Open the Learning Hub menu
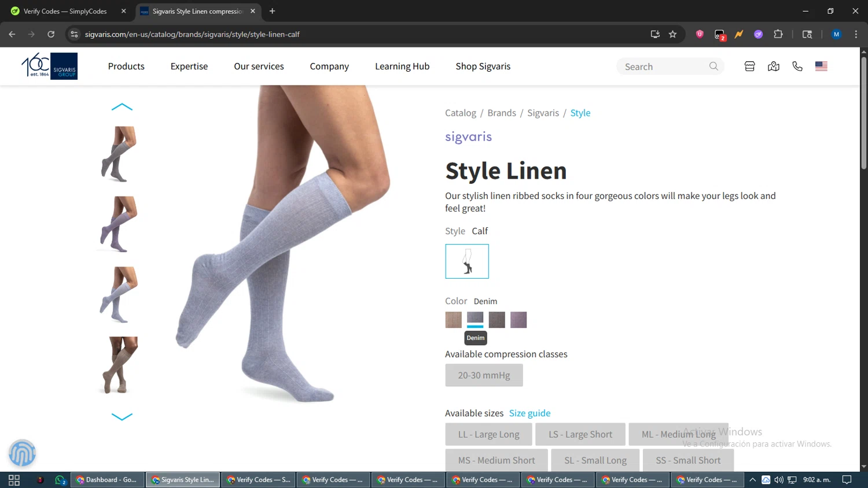Screen dimensions: 868x488 coord(402,66)
